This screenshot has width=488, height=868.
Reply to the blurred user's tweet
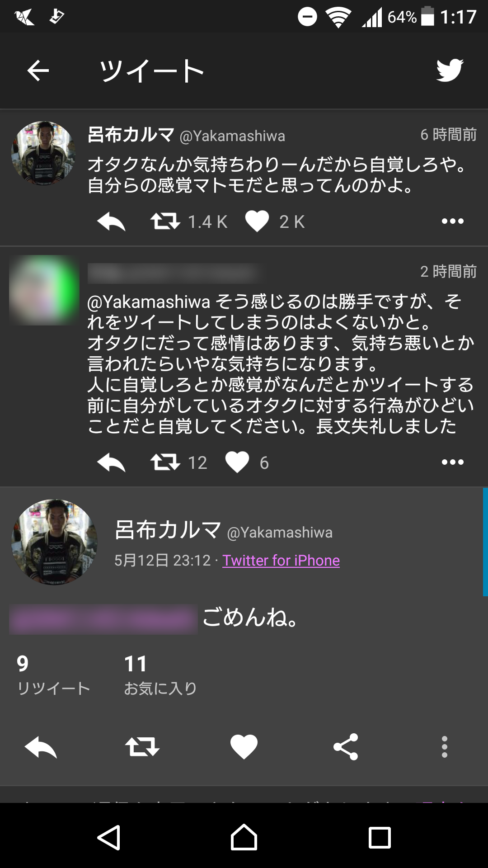111,462
